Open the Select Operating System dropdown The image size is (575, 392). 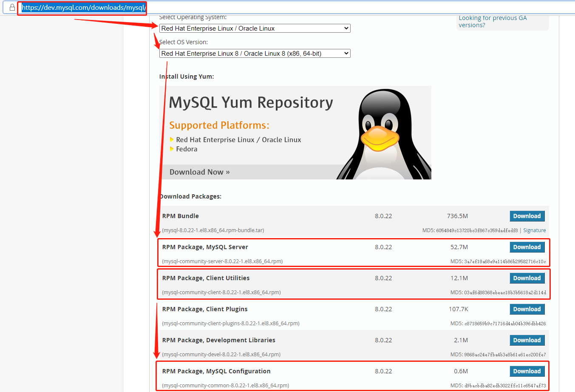pos(255,28)
